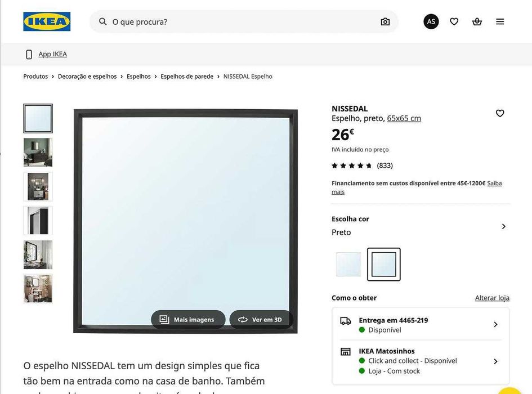Open the shopping basket icon
The image size is (532, 394).
point(477,21)
